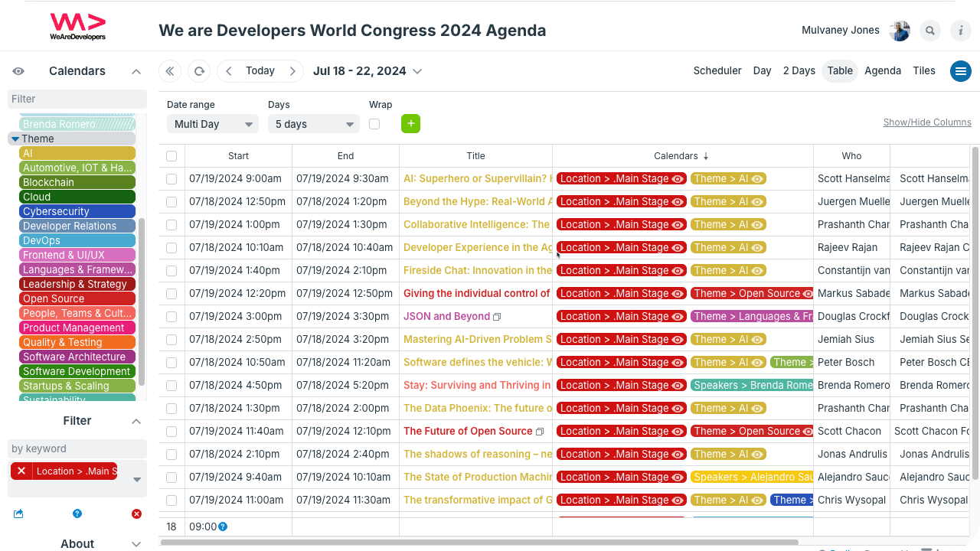Image resolution: width=980 pixels, height=551 pixels.
Task: Open the blue hamburger menu button
Action: point(960,71)
